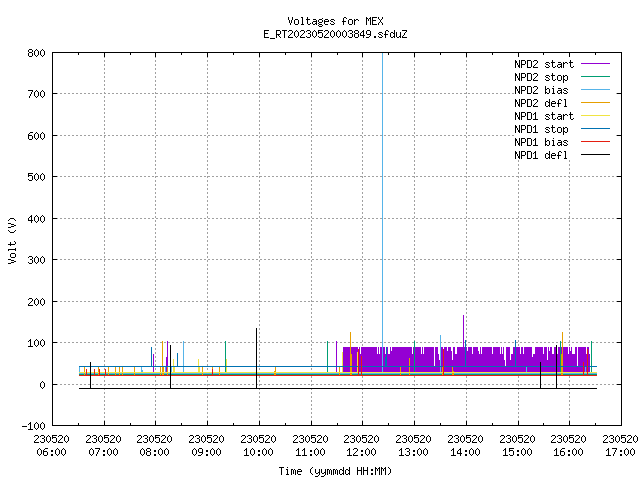Click the -100 tick on the voltage axis
Screen dimensions: 640x480
pyautogui.click(x=33, y=426)
